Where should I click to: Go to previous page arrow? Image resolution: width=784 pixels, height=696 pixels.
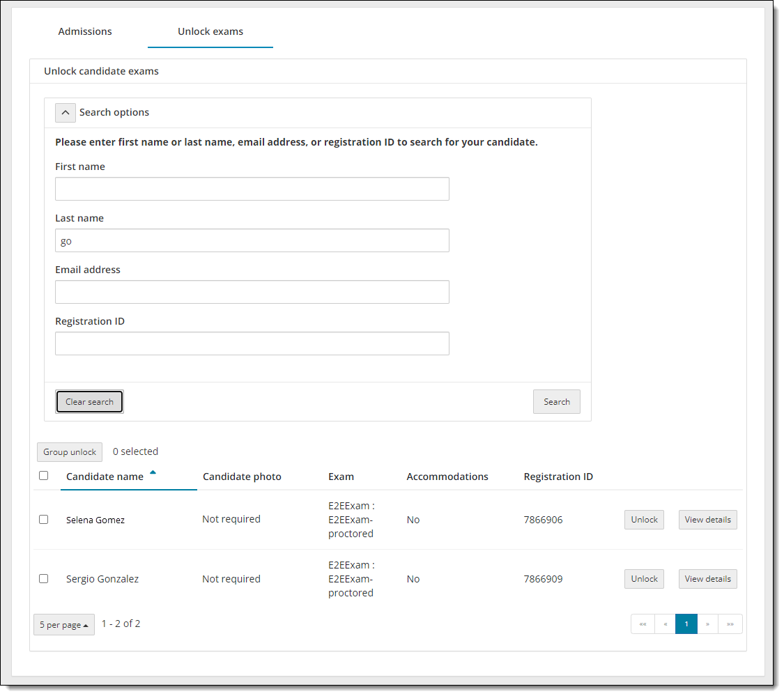[x=665, y=624]
